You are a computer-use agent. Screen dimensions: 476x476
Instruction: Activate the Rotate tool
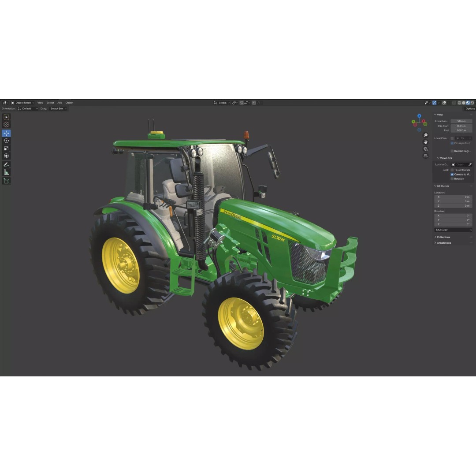pos(6,141)
